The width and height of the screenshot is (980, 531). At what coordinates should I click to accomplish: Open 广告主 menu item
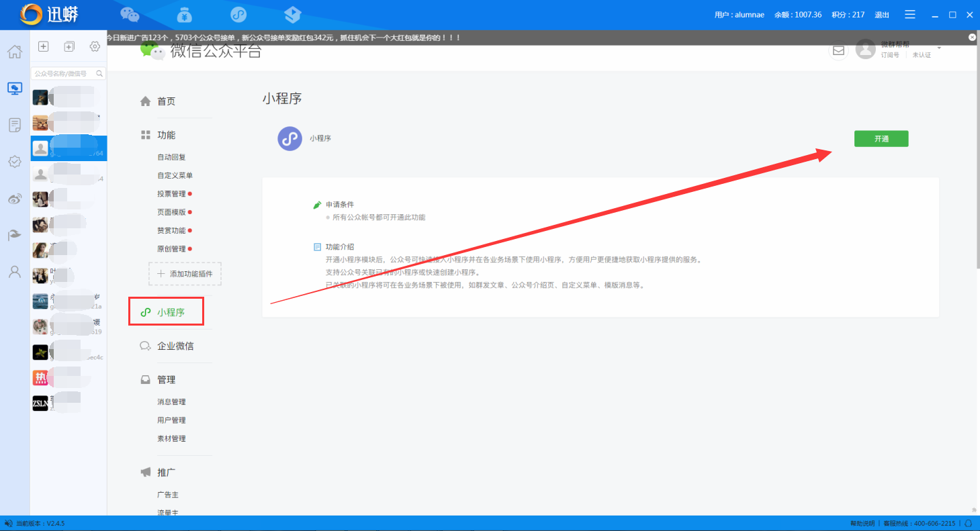(168, 495)
